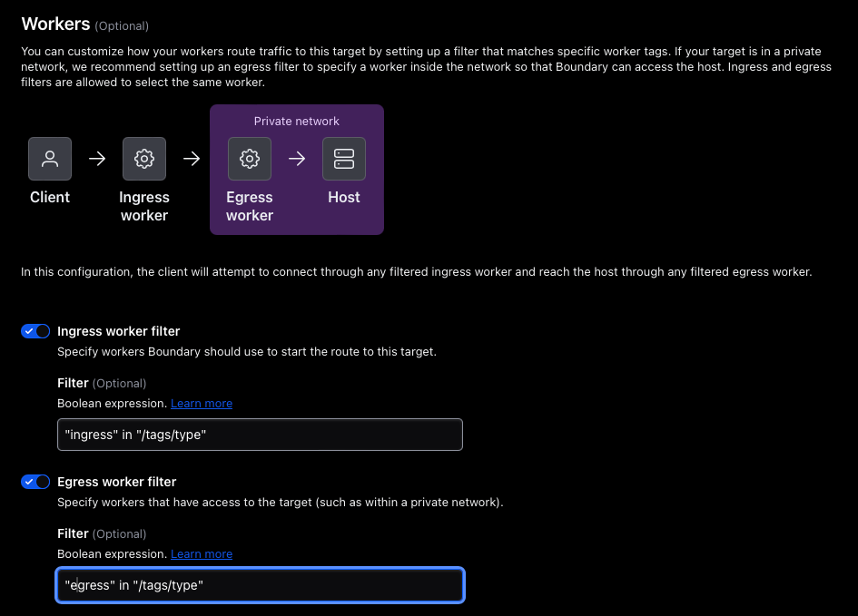The image size is (858, 616).
Task: Click the Host server icon
Action: coord(344,159)
